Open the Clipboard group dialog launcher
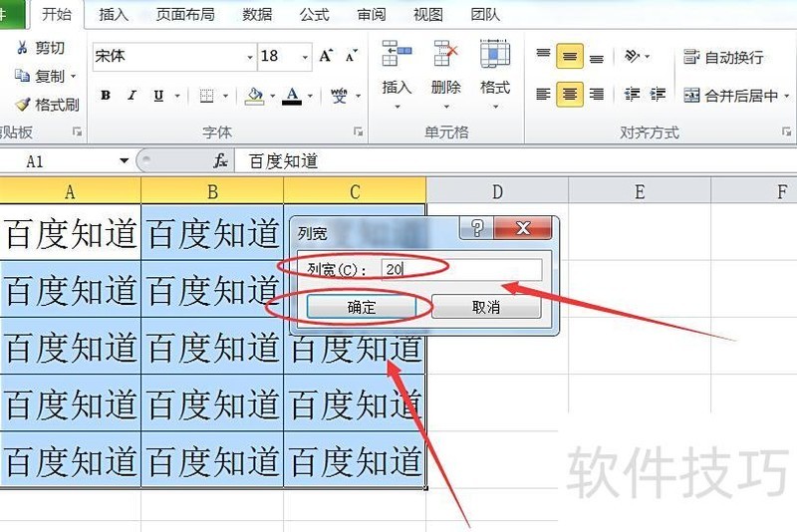 point(77,133)
